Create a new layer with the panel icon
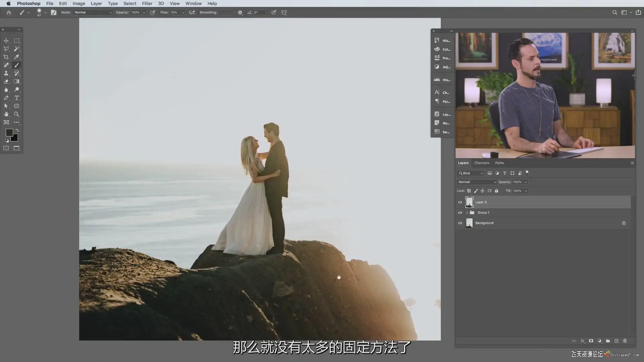 click(x=616, y=341)
